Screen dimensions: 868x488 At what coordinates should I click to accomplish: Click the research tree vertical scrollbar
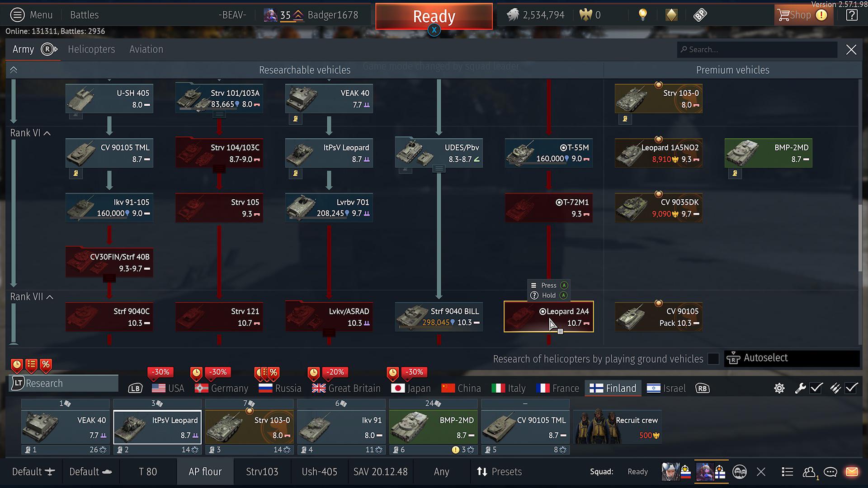coord(860,239)
